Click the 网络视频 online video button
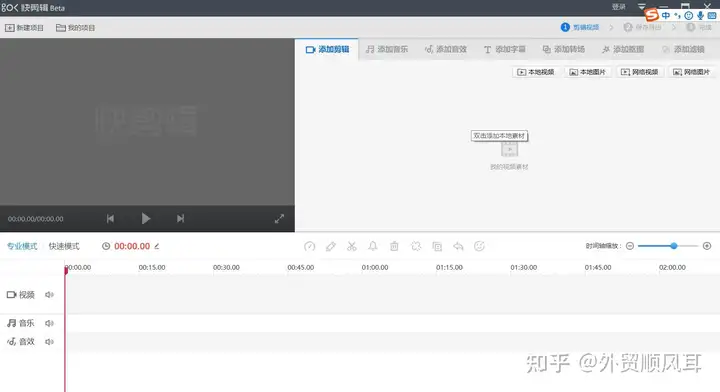Viewport: 720px width, 392px height. pyautogui.click(x=639, y=72)
